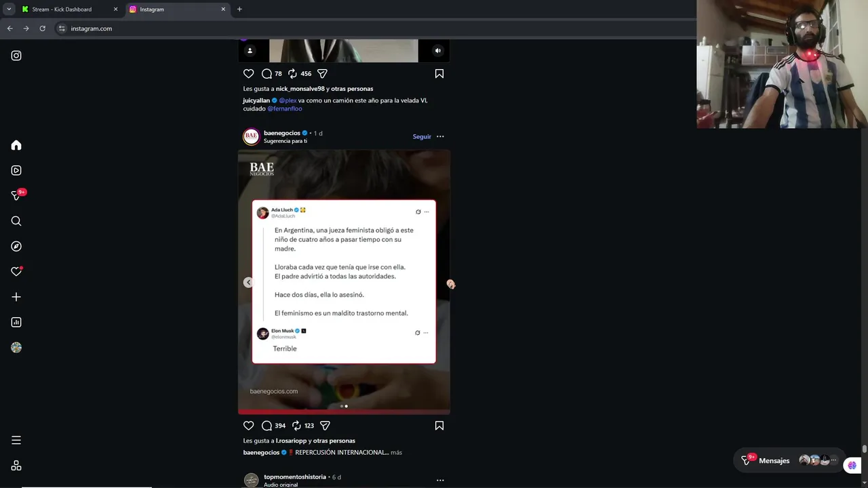The width and height of the screenshot is (868, 488).
Task: Open profile avatar in sidebar
Action: point(16,347)
